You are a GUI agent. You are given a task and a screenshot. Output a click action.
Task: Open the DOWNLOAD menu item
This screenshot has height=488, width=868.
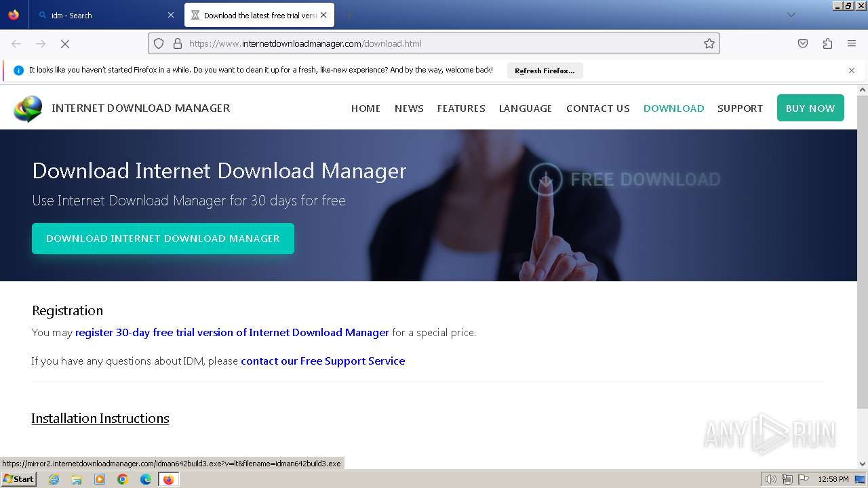(673, 108)
